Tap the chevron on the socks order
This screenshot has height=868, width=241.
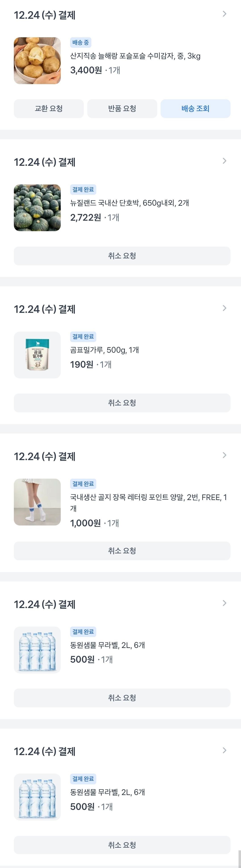point(224,455)
